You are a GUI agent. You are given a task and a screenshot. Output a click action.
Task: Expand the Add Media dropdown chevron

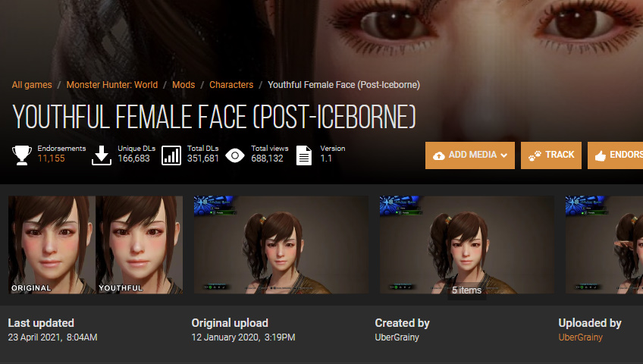pyautogui.click(x=504, y=155)
